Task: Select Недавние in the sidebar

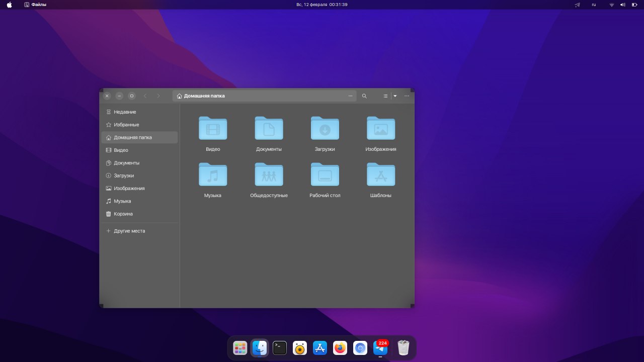Action: coord(125,112)
